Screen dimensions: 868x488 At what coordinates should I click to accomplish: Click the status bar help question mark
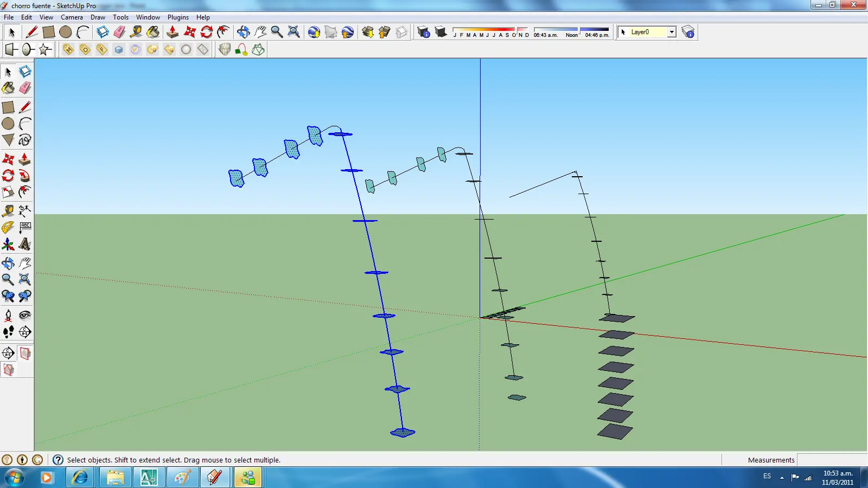(58, 460)
